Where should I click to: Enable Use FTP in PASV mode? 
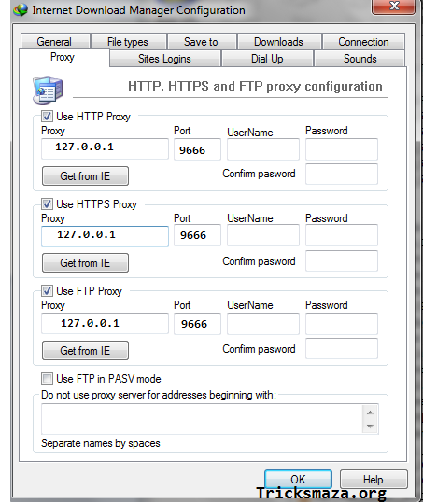click(x=47, y=379)
